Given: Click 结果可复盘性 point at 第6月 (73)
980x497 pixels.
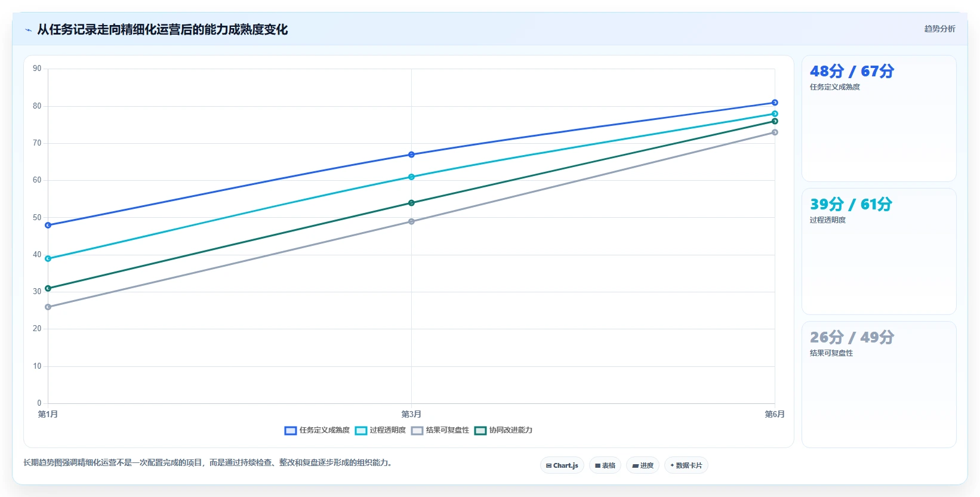Looking at the screenshot, I should [775, 132].
